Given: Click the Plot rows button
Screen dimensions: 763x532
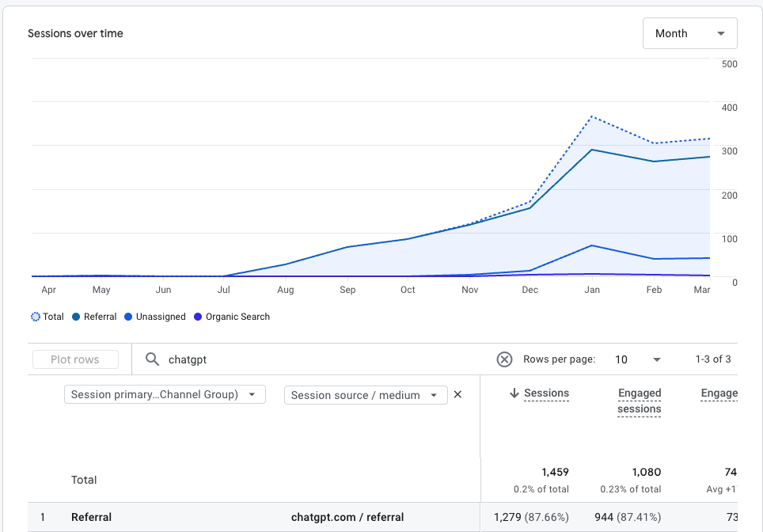Looking at the screenshot, I should click(x=75, y=359).
